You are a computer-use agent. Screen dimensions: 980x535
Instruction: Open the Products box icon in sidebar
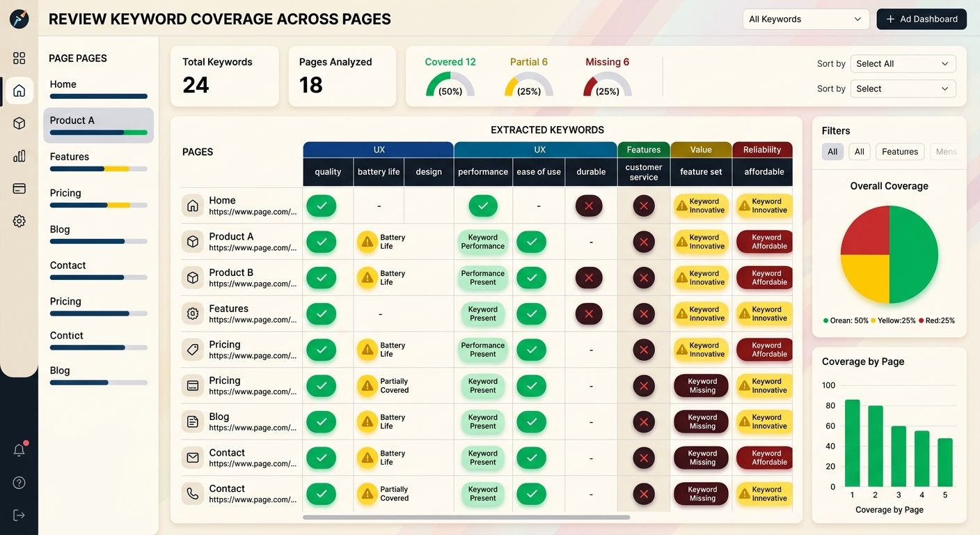coord(19,123)
